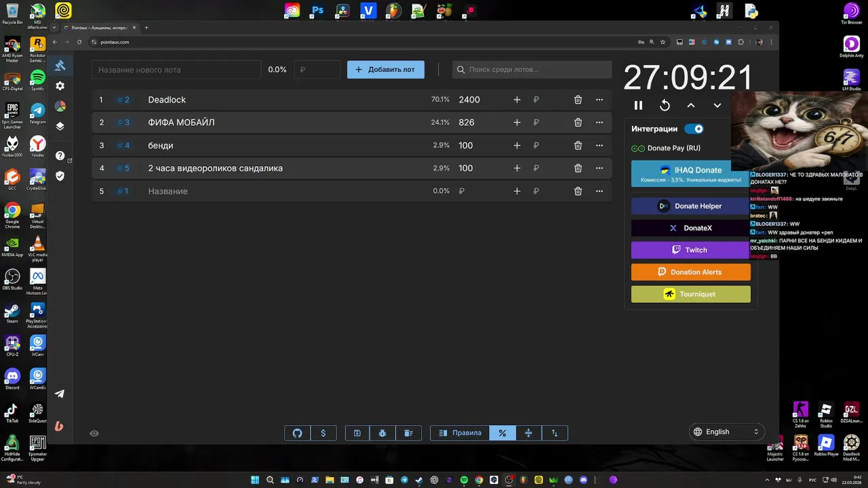Connect Donation Alerts integration
Viewport: 868px width, 488px height.
[x=690, y=272]
